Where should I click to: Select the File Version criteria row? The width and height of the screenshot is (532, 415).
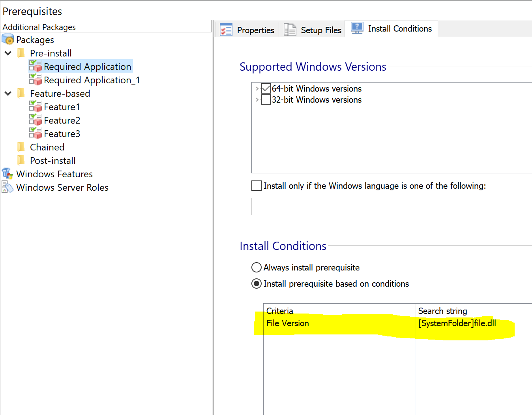[397, 323]
